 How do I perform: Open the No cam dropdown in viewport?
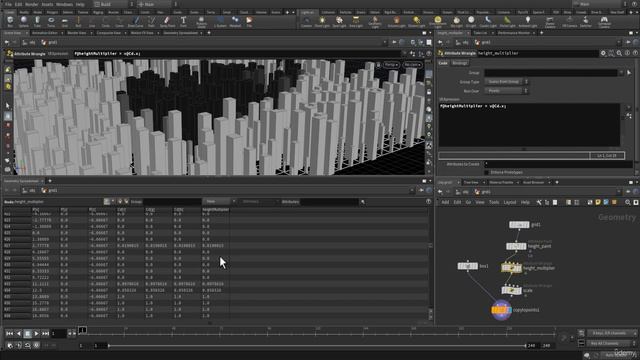pyautogui.click(x=412, y=65)
